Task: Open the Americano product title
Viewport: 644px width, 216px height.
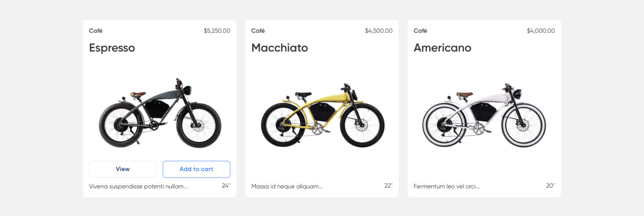Action: [442, 48]
